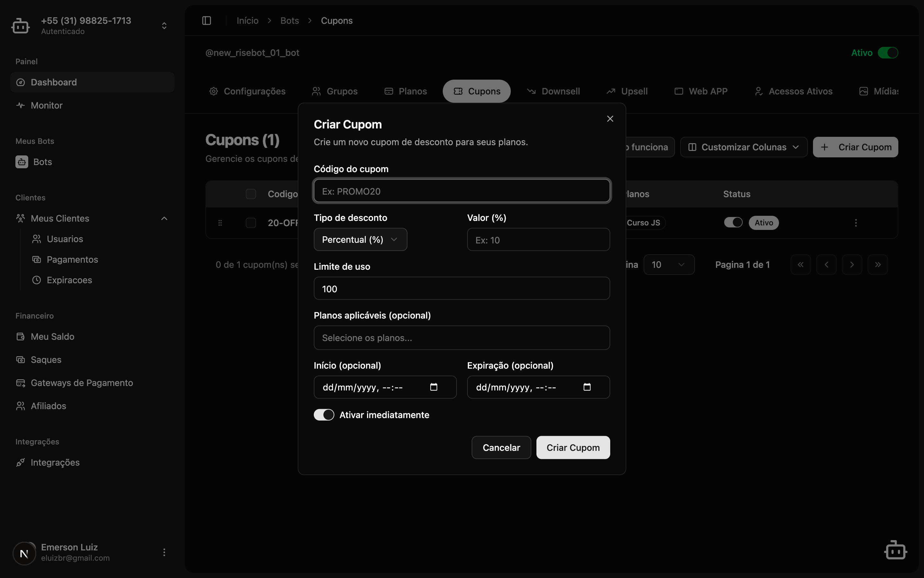This screenshot has height=578, width=924.
Task: Toggle status switch of 20-OFF coupon
Action: (x=733, y=223)
